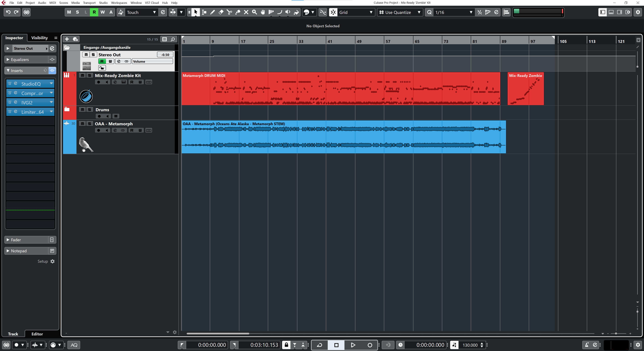Switch to the Visibility tab

39,38
